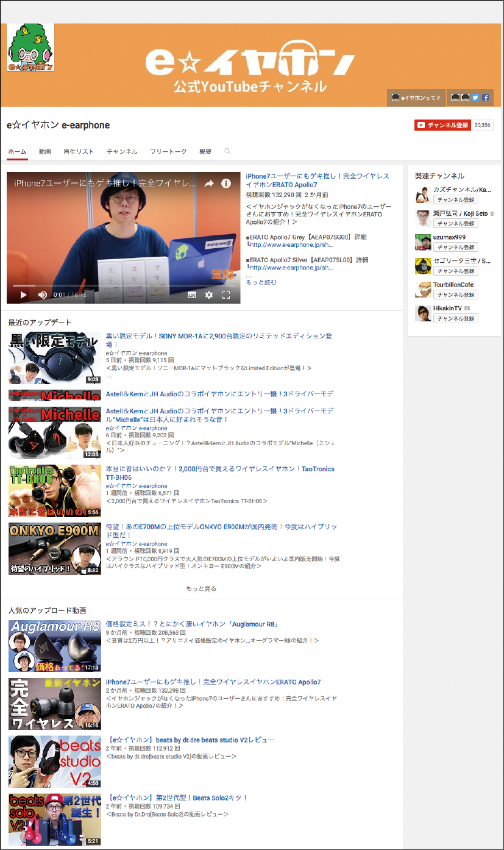The width and height of the screenshot is (504, 850).
Task: Open the 待望 ONKYO E900M title link
Action: pyautogui.click(x=222, y=530)
